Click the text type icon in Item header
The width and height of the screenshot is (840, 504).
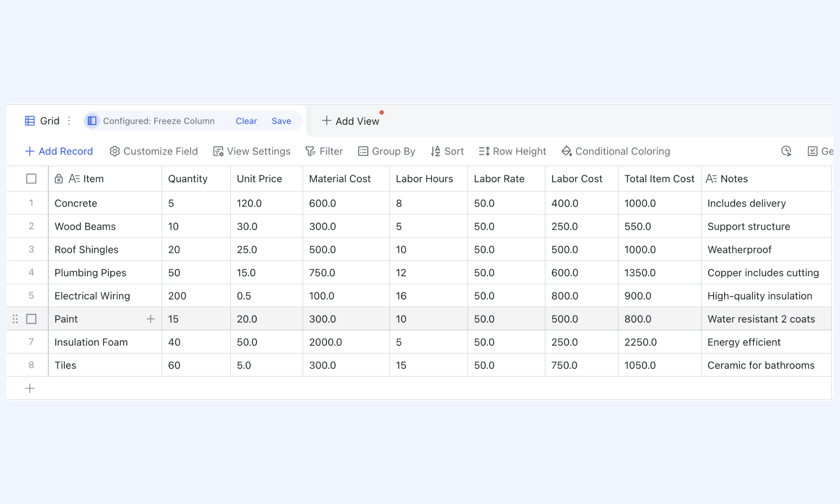pyautogui.click(x=74, y=179)
